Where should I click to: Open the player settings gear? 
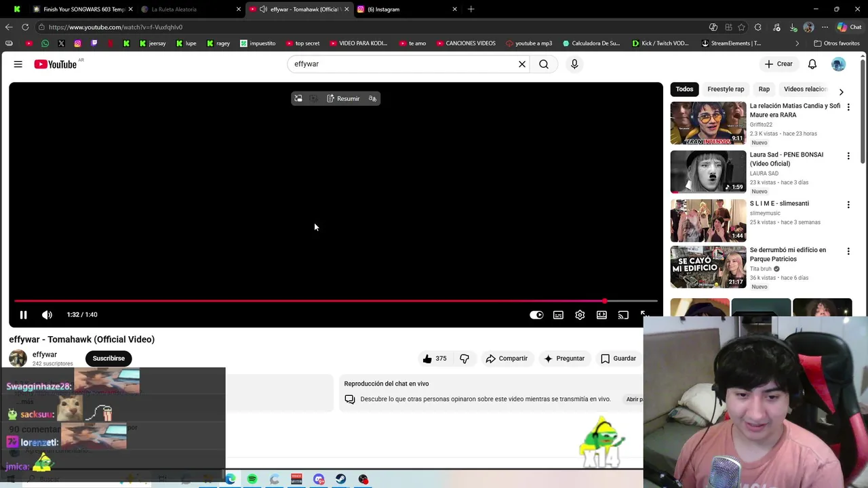pos(580,314)
